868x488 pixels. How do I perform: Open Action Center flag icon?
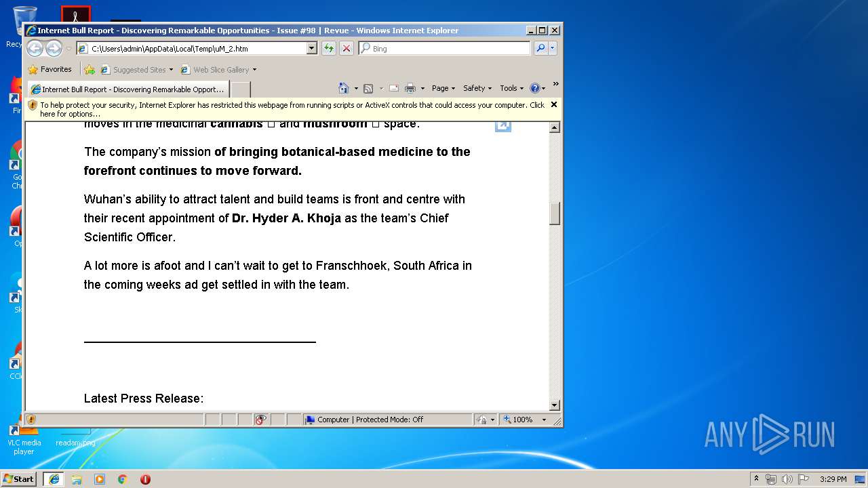coord(803,479)
